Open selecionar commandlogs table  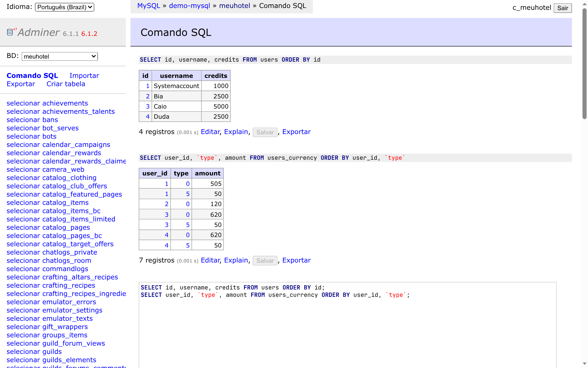[47, 269]
